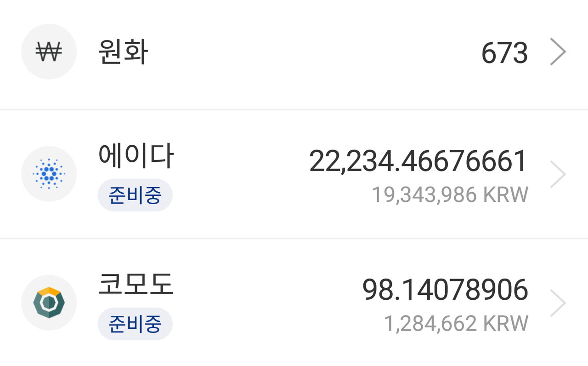This screenshot has width=588, height=366.
Task: Tap the blue 준비중 pill on the Cardano row
Action: pyautogui.click(x=135, y=195)
